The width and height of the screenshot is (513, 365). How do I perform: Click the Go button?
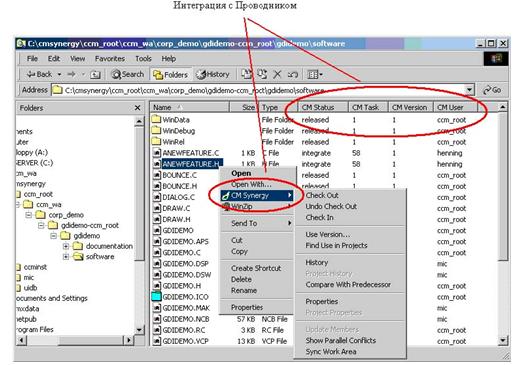[x=492, y=90]
